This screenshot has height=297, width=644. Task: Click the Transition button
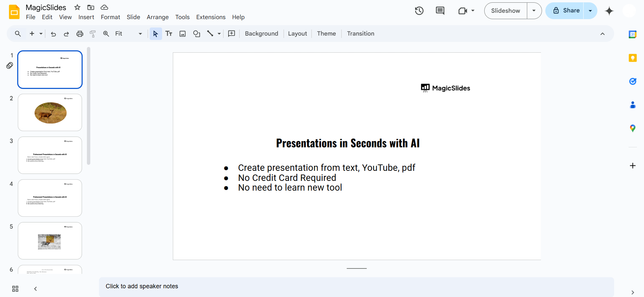coord(360,34)
